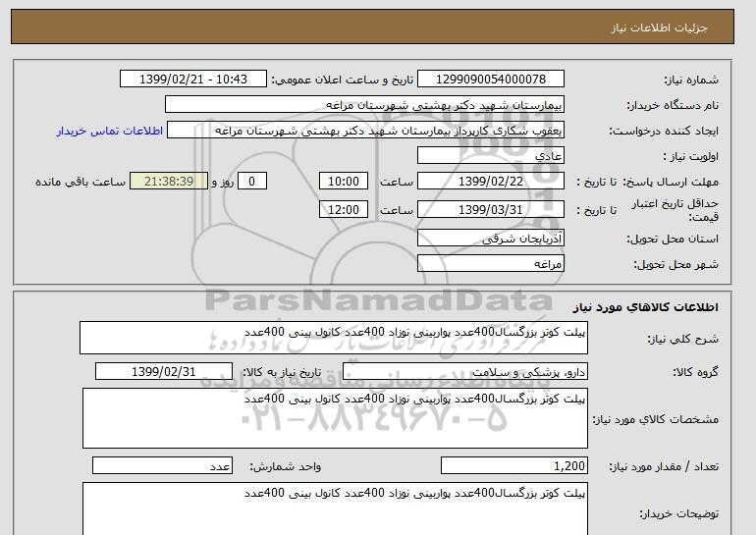756x535 pixels.
Task: Click the response deadline time 10:00 field
Action: 345,182
